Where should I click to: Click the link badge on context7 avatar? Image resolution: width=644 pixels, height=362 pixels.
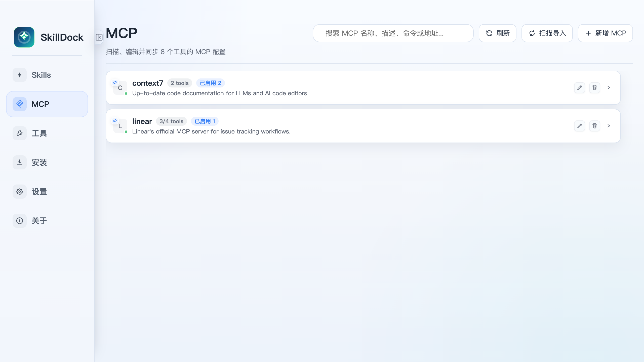(x=115, y=82)
